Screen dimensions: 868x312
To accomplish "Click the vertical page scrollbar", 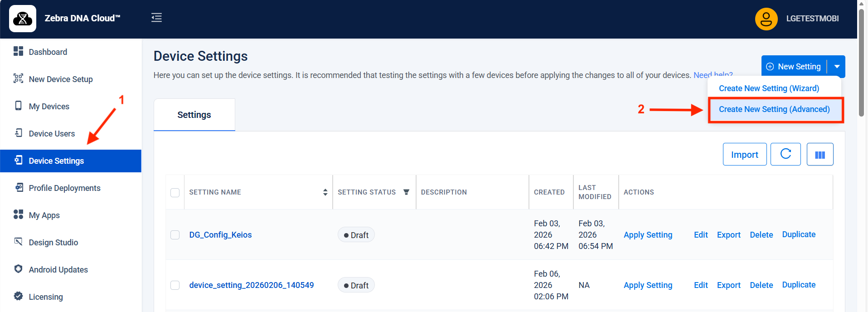I will [861, 63].
